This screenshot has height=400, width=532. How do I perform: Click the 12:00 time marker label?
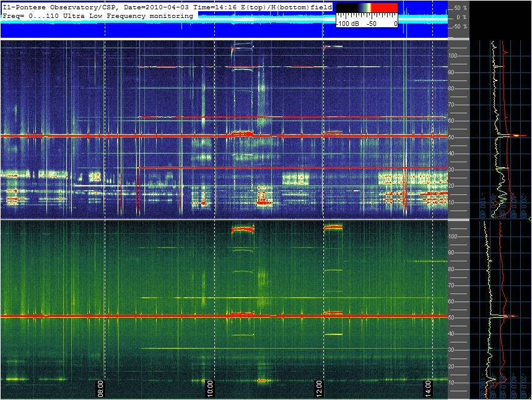[320, 388]
